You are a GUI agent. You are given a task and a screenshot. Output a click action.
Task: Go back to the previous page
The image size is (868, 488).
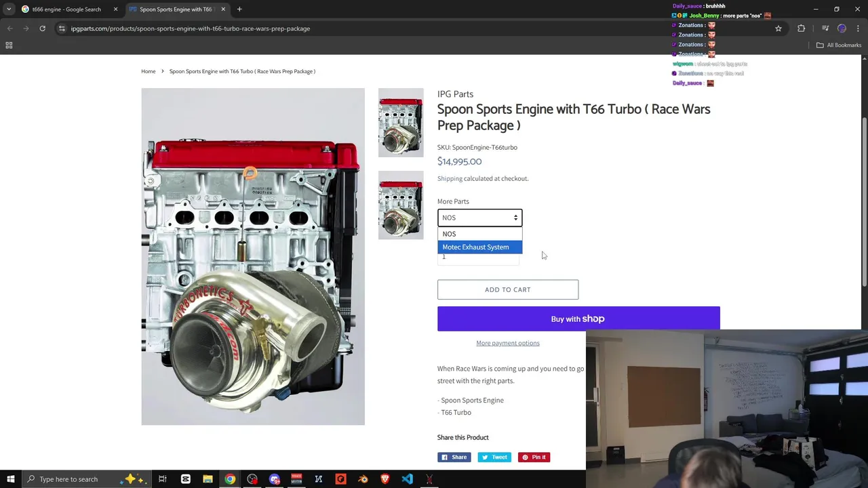coord(10,28)
